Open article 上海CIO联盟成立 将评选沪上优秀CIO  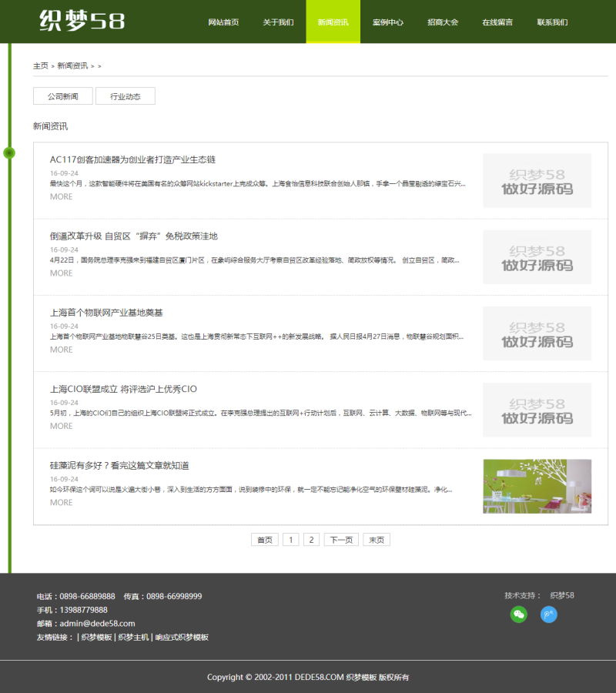tap(123, 389)
